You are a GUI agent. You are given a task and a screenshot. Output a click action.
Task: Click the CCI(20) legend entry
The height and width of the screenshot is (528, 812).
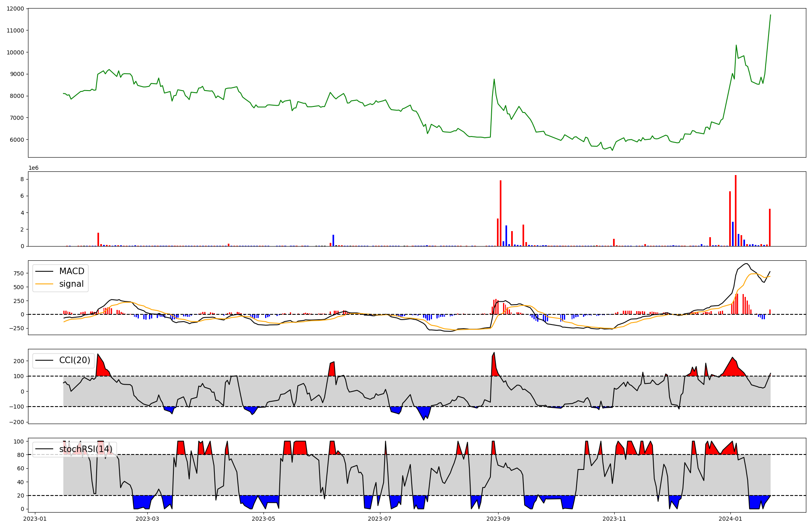pos(75,360)
